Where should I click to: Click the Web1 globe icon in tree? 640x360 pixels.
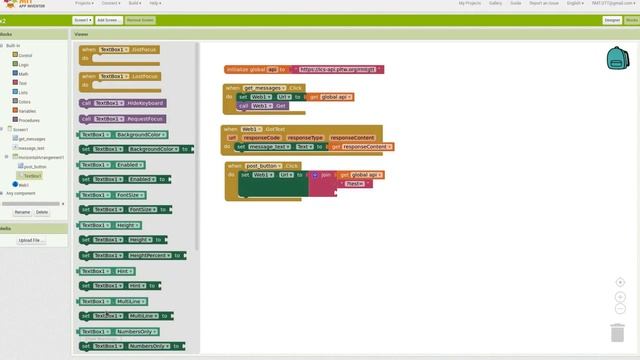click(x=15, y=184)
